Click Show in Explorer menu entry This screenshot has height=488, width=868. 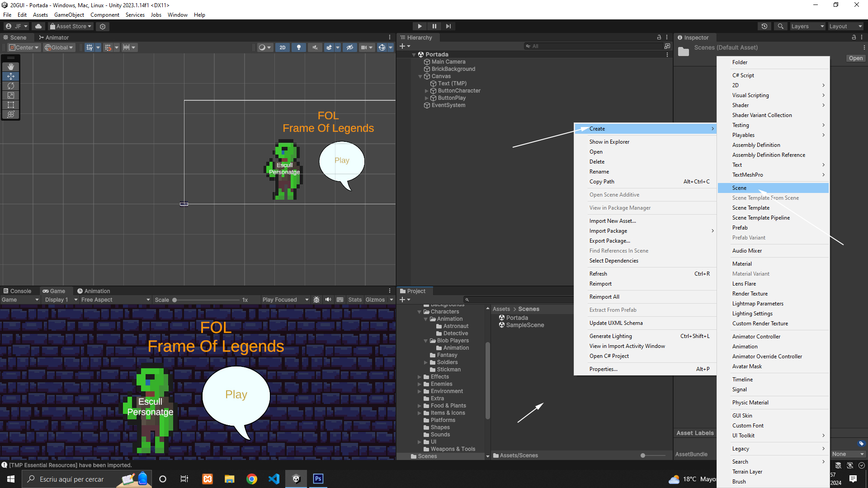(x=609, y=142)
